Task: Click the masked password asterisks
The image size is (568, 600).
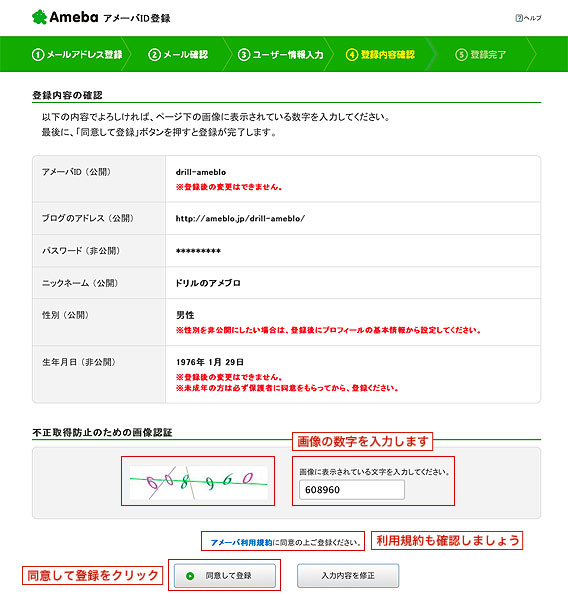Action: [198, 251]
